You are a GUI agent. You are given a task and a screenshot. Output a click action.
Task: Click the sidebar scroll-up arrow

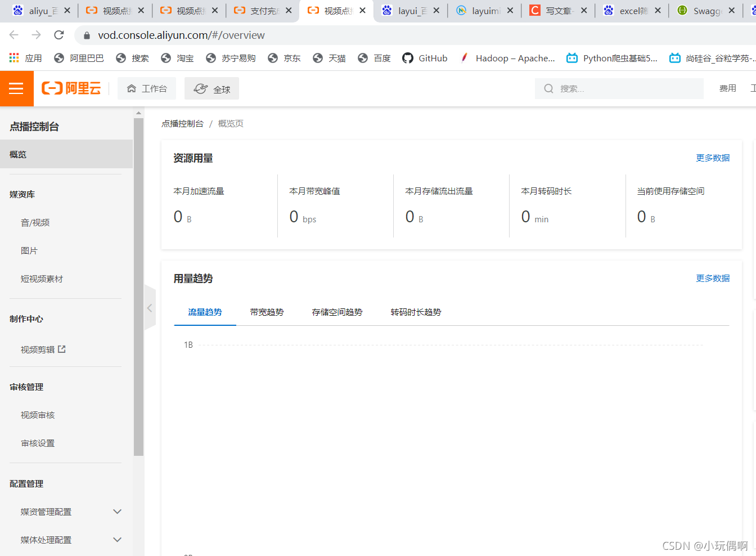pyautogui.click(x=138, y=113)
